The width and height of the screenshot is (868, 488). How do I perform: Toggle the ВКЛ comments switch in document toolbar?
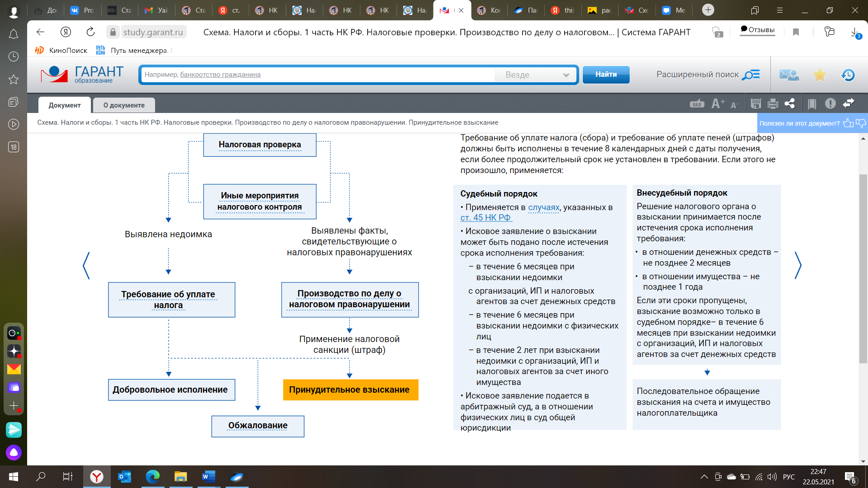[697, 104]
